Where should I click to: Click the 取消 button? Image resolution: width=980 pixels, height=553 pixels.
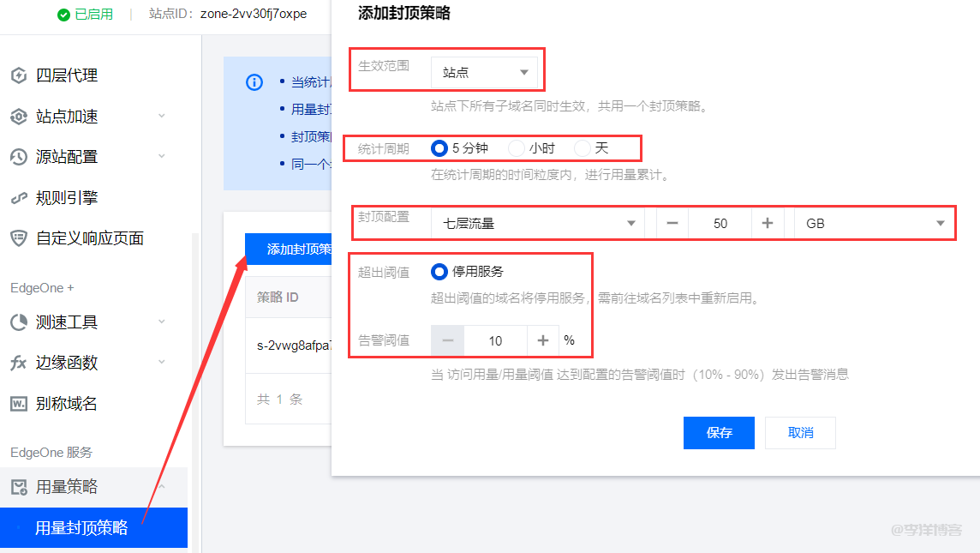800,432
